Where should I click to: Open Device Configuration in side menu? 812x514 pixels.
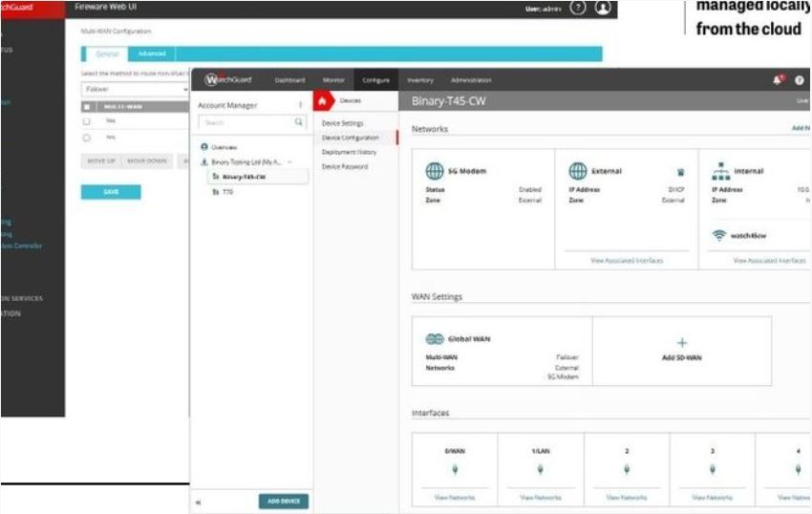coord(350,138)
